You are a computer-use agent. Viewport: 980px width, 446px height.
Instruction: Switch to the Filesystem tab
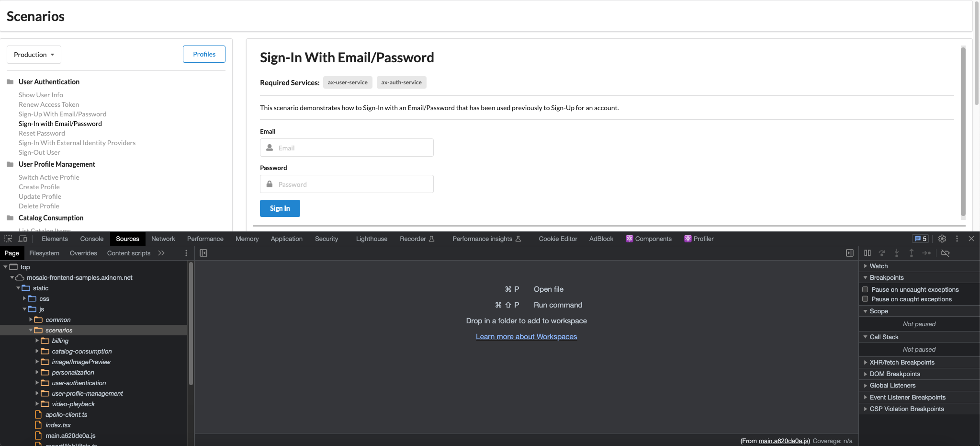click(x=44, y=253)
